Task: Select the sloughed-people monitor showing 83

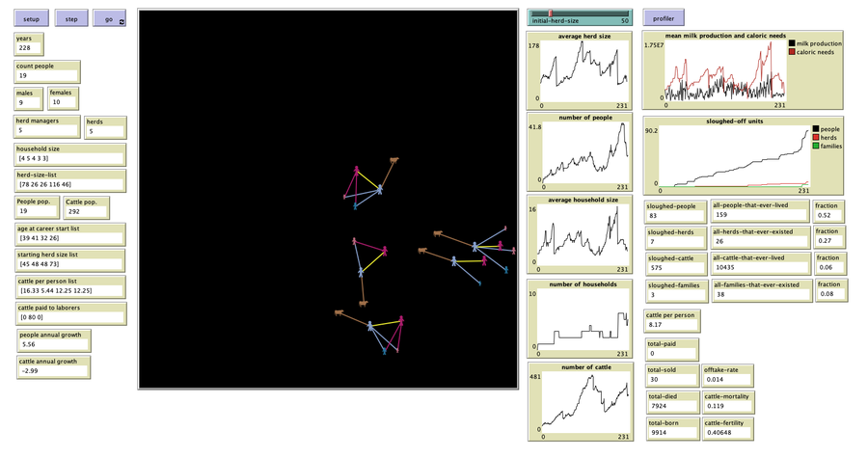Action: click(676, 212)
